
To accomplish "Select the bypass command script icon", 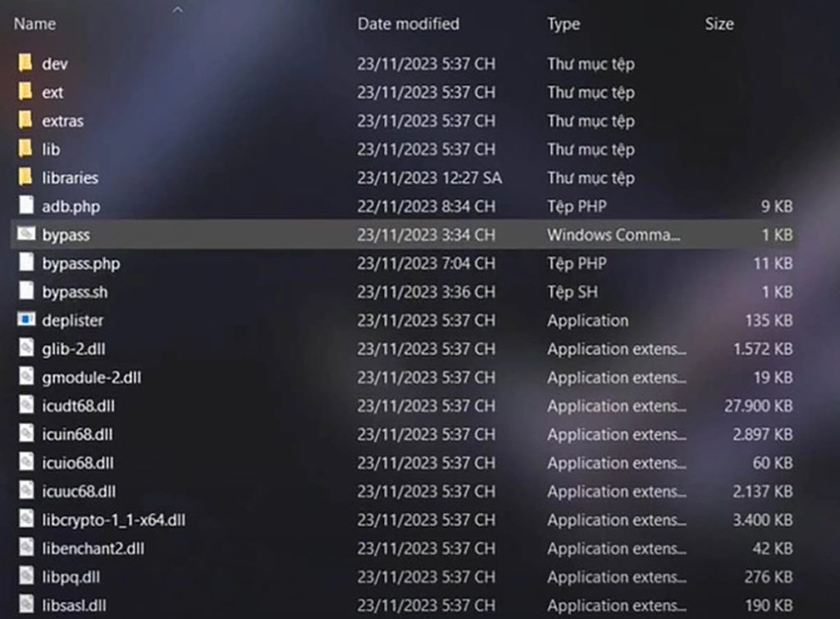I will pos(26,235).
